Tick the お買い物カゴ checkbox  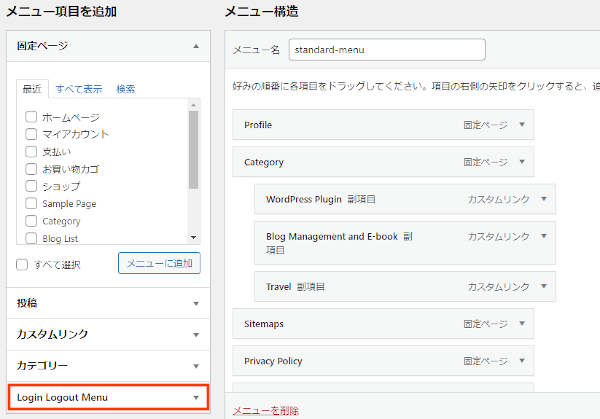point(31,169)
